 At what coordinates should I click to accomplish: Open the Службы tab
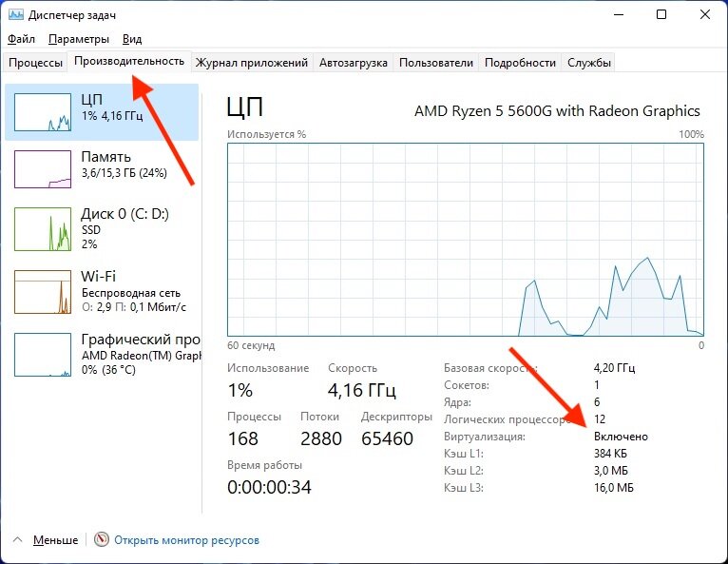coord(588,63)
